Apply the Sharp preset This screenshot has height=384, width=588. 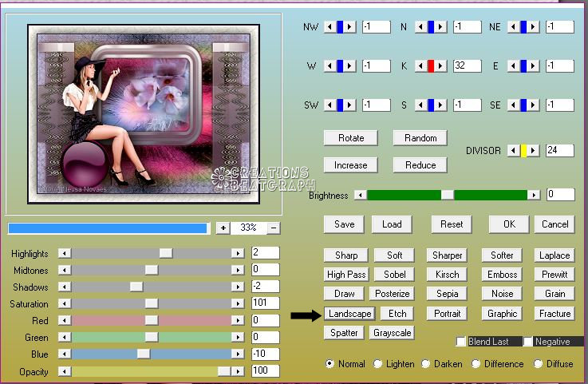coord(345,255)
